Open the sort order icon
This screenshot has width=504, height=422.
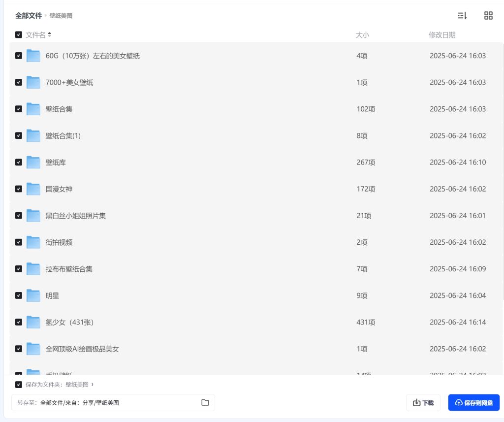pos(462,15)
